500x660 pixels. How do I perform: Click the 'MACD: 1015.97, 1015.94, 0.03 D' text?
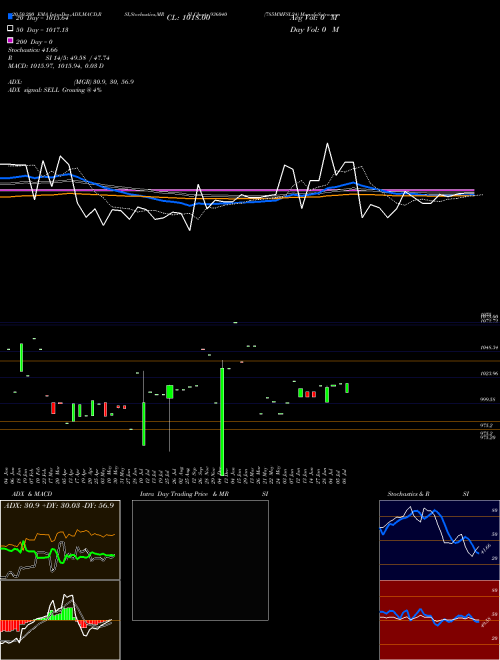click(x=56, y=66)
